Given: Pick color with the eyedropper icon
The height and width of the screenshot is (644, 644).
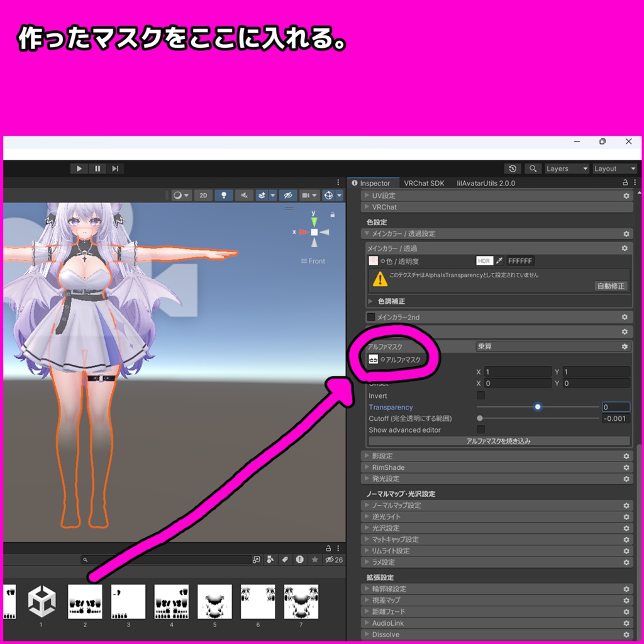Looking at the screenshot, I should pos(499,261).
